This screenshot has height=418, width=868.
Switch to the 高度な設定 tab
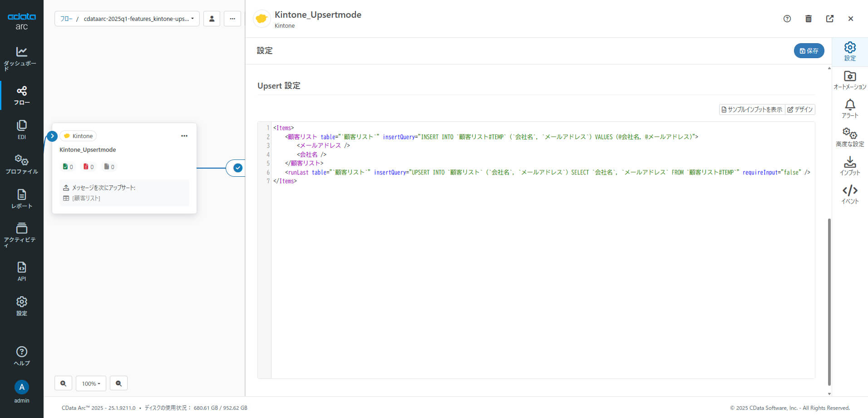849,137
